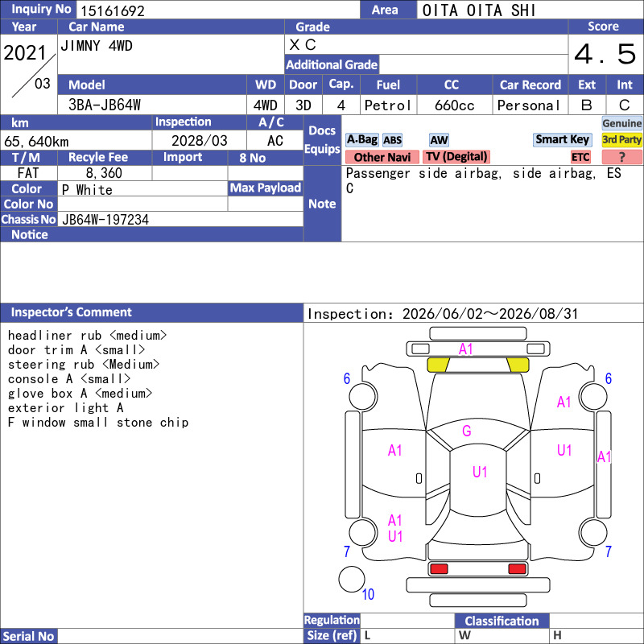Click the ABS equipment badge

point(392,140)
